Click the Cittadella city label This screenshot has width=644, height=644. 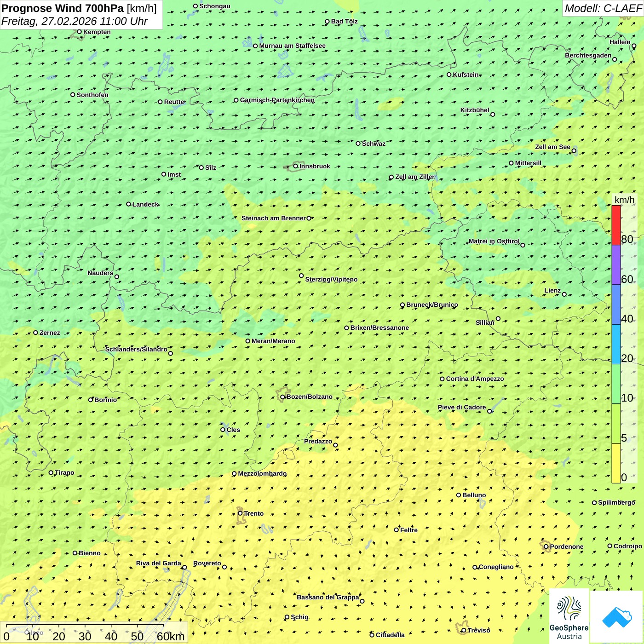[390, 635]
